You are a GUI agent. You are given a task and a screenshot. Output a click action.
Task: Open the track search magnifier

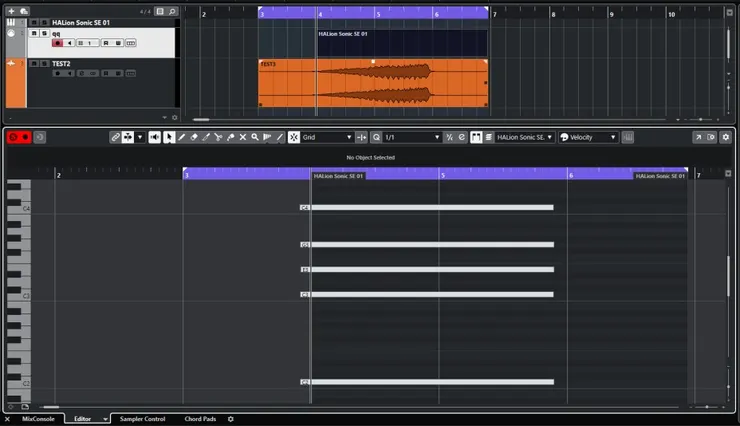tap(172, 11)
